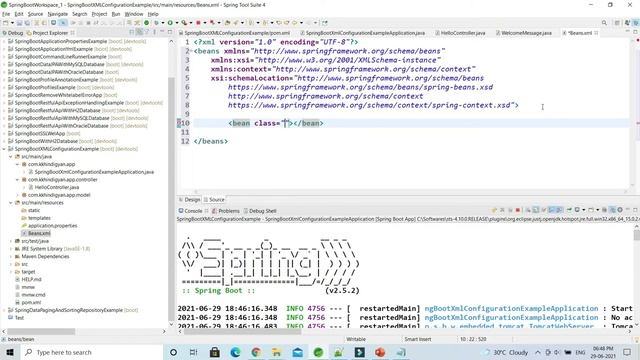Click the Windows Start button

coord(10,352)
